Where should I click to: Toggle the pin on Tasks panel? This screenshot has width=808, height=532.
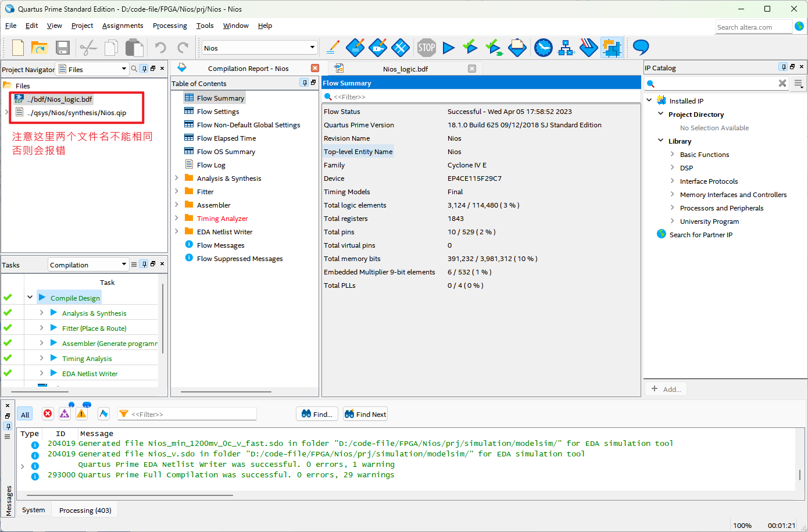[x=144, y=264]
